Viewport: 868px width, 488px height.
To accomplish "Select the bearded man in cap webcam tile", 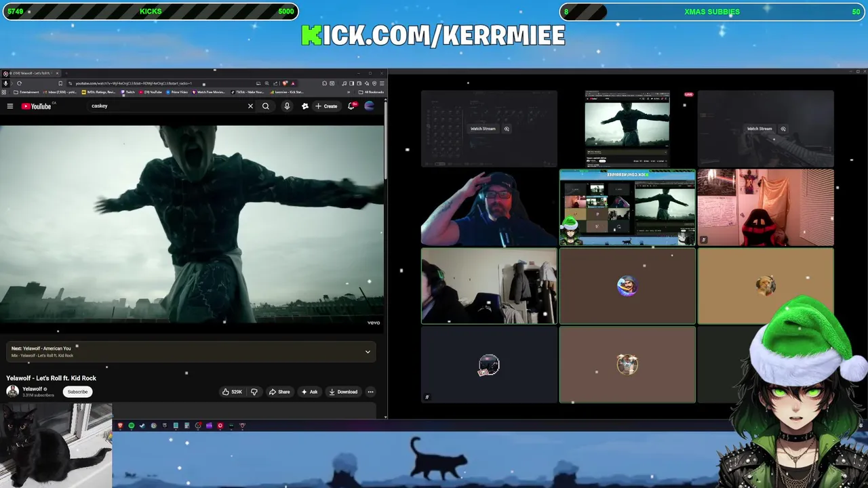I will 489,207.
